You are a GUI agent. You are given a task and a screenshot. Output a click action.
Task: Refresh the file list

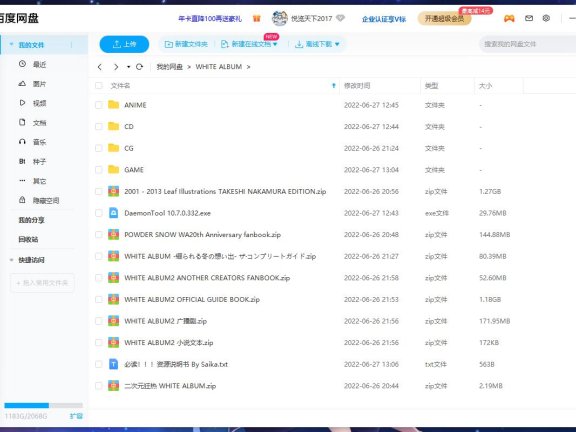139,67
